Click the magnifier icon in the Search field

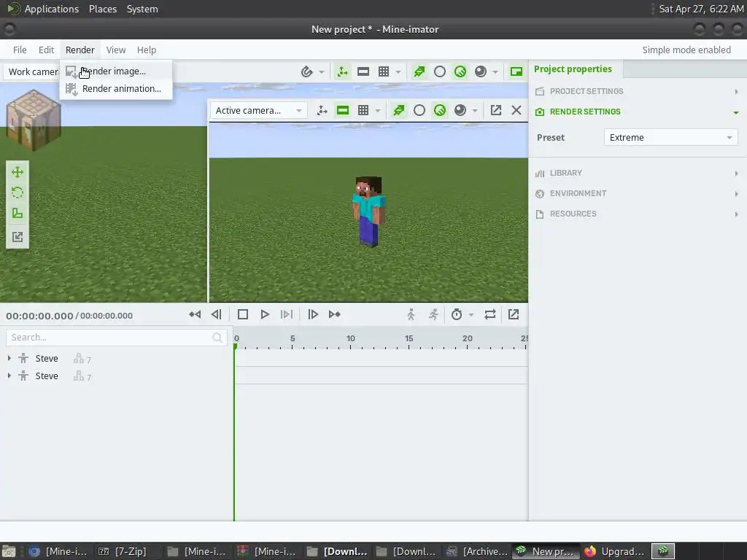tap(217, 337)
